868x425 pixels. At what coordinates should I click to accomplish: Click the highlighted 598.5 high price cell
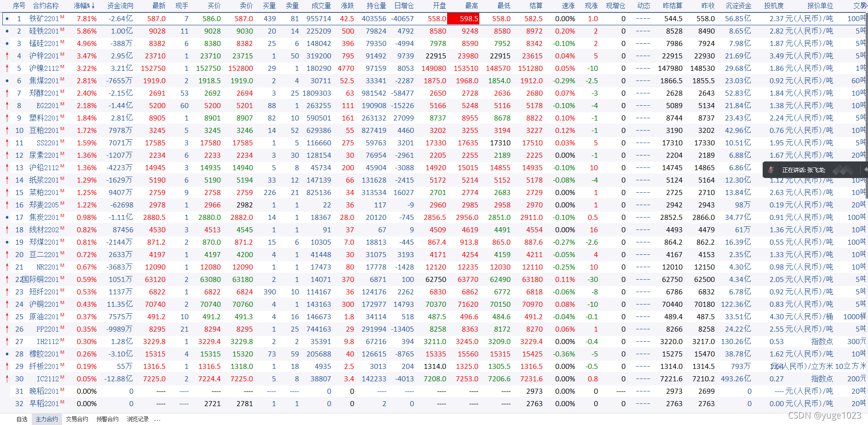coord(463,19)
